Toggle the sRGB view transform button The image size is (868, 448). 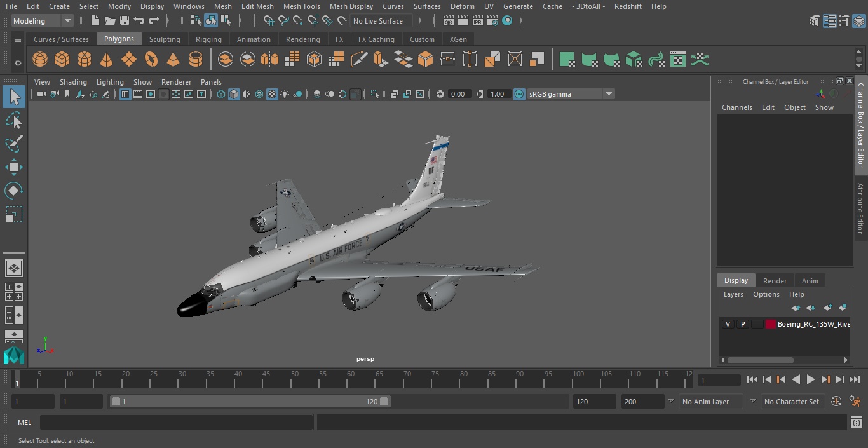[x=519, y=94]
